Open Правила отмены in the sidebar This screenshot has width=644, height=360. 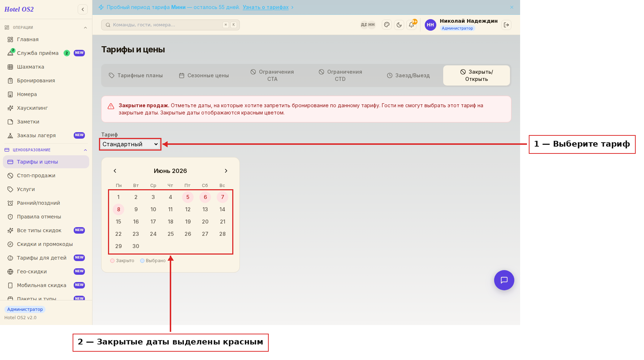[x=46, y=217]
